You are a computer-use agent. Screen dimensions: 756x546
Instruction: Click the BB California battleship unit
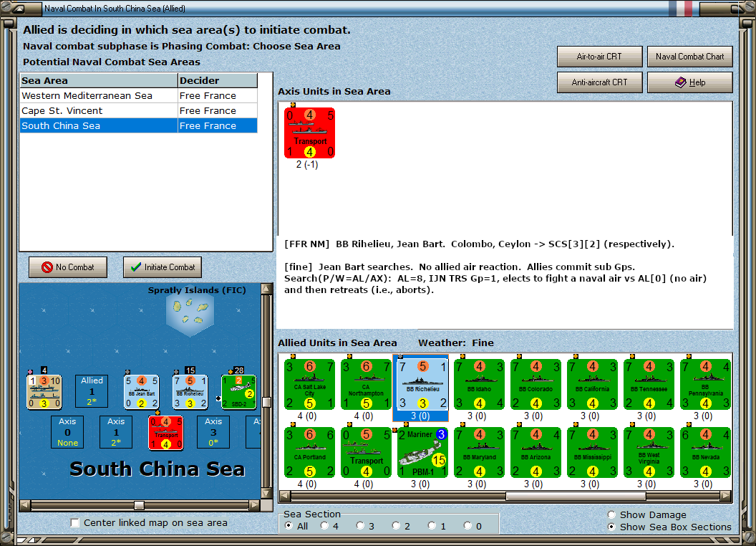(593, 384)
